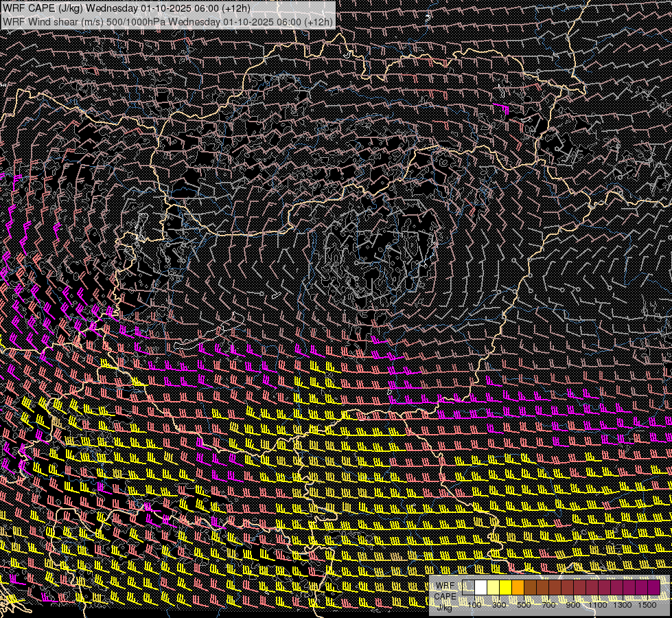The height and width of the screenshot is (618, 672).
Task: Select the bright yellow CAPE legend swatch
Action: [506, 588]
